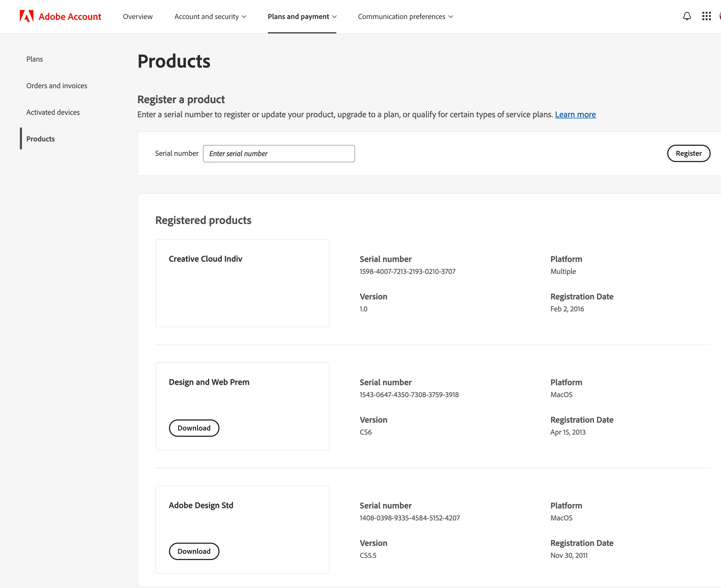721x588 pixels.
Task: Follow the Learn more link
Action: pyautogui.click(x=575, y=115)
